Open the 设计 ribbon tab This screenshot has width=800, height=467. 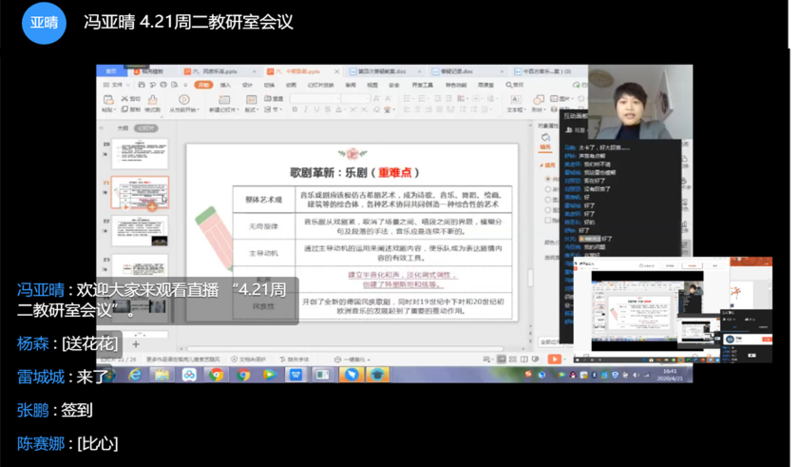click(247, 85)
